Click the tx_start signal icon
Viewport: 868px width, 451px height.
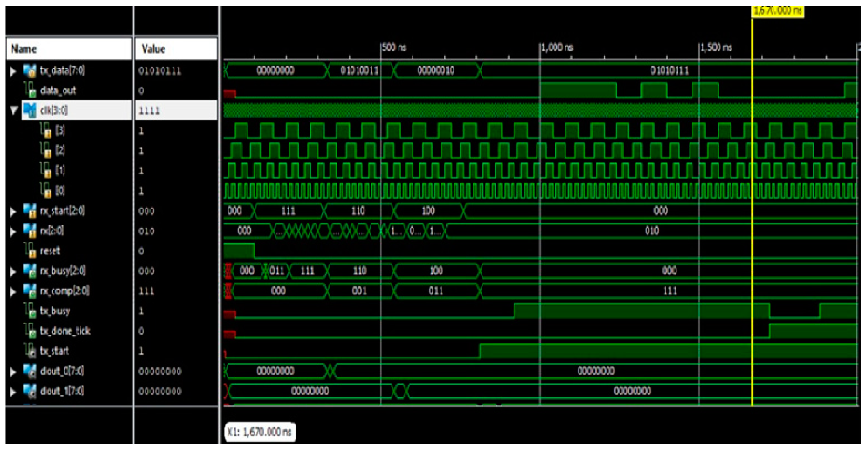(x=30, y=351)
